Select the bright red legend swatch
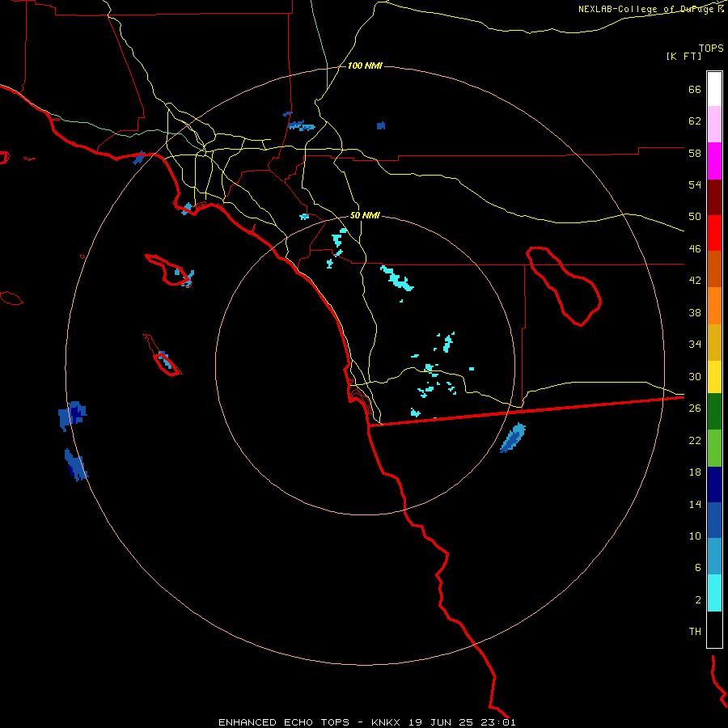 [x=714, y=233]
